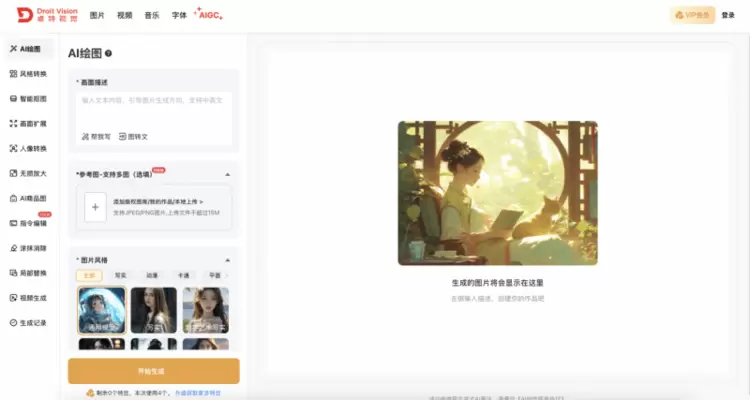Click the help icon beside AI绘图 title
750x400 pixels.
tap(108, 54)
